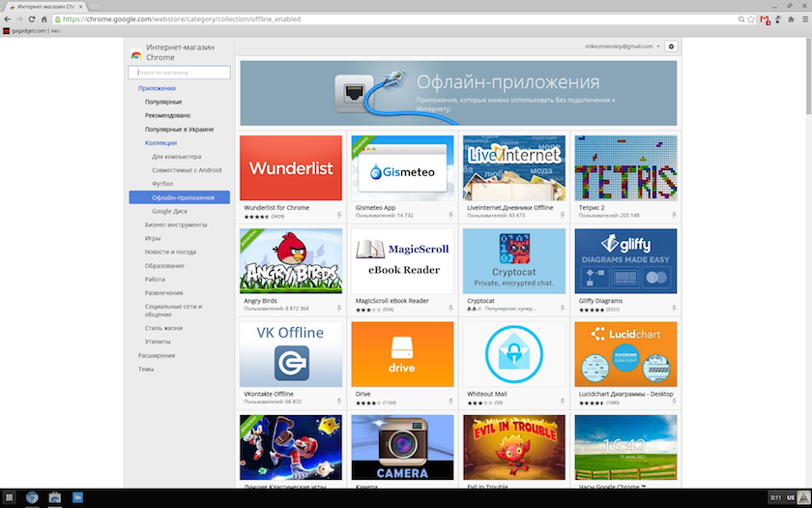Open the Files app from the shelf
The width and height of the screenshot is (812, 508).
(x=77, y=497)
